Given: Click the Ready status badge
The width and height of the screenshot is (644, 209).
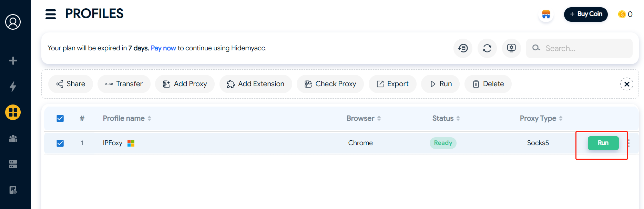Looking at the screenshot, I should [443, 143].
